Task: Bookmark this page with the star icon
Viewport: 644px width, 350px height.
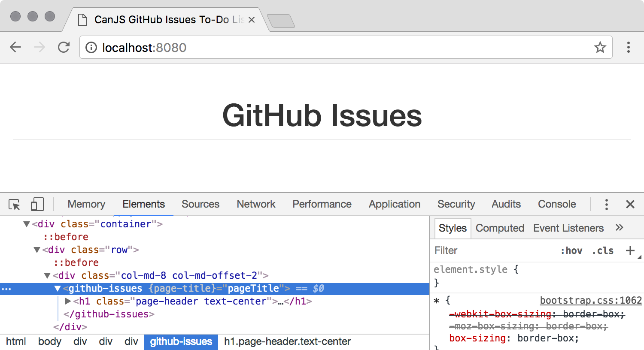Action: click(x=600, y=47)
